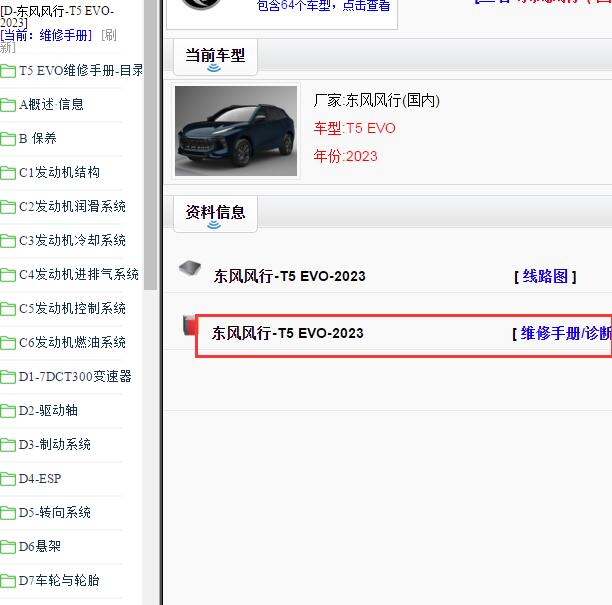
Task: Select C5发动机控制系统 in the tree
Action: pyautogui.click(x=72, y=308)
